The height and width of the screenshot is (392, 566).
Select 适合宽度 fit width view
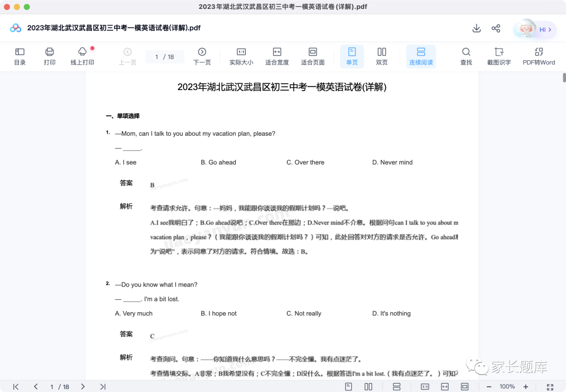[277, 56]
